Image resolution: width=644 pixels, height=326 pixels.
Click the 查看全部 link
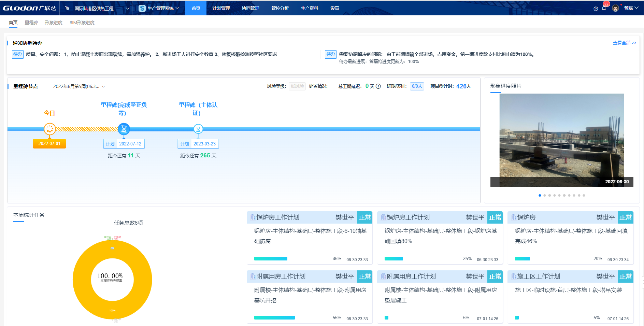[624, 43]
